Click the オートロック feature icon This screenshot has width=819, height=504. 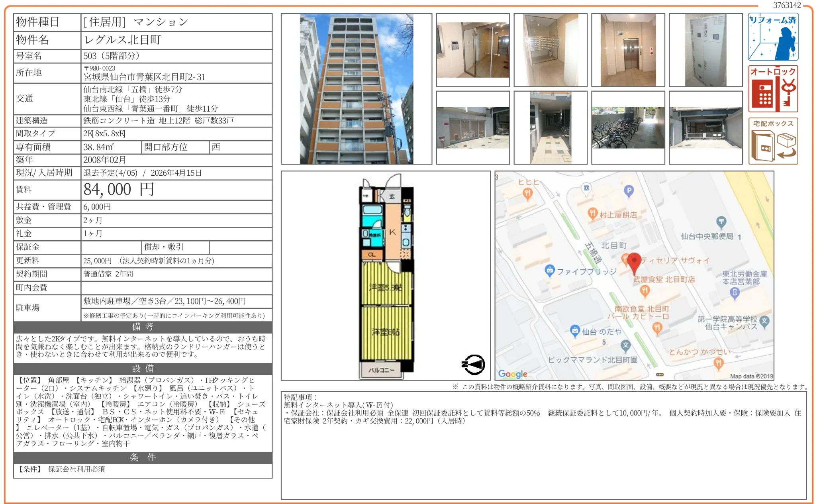[x=773, y=89]
